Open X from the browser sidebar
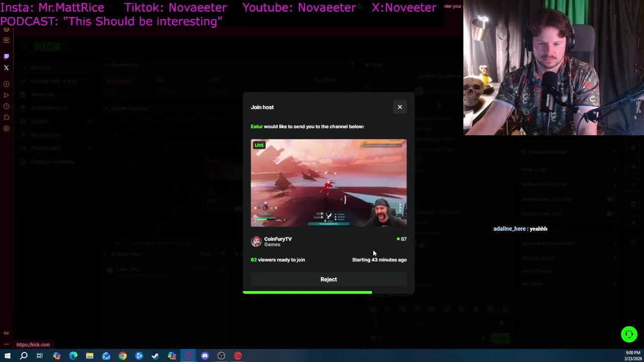The width and height of the screenshot is (644, 362). coord(7,67)
